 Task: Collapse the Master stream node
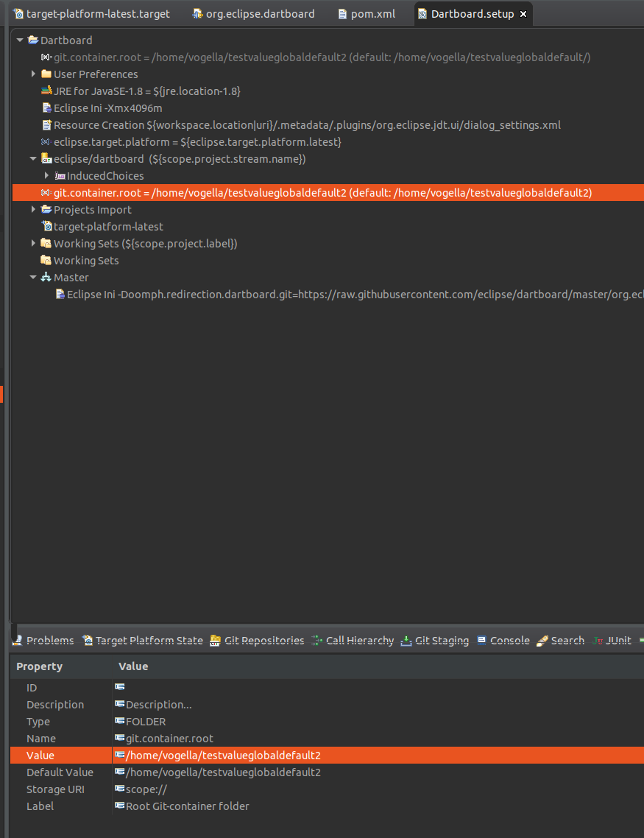pos(33,278)
